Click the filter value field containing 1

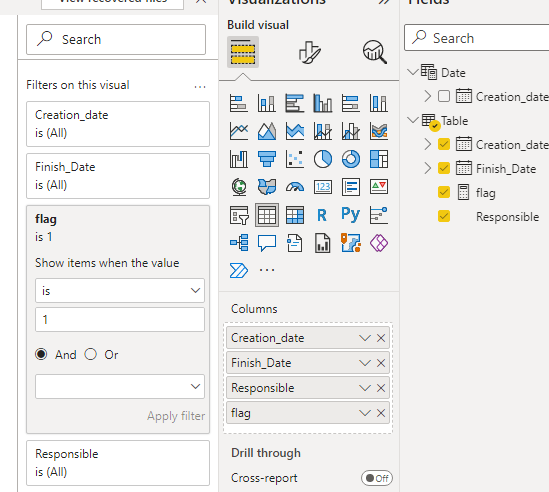[x=120, y=319]
